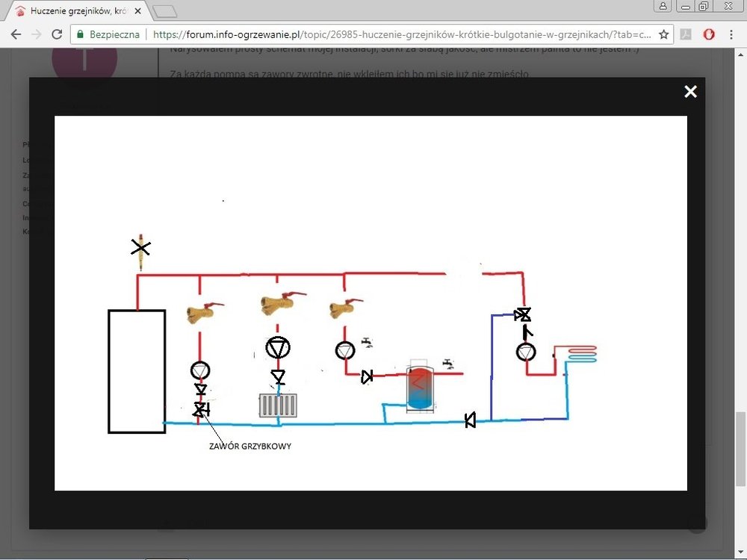The height and width of the screenshot is (560, 747).
Task: Click the boiler rectangle in the schematic
Action: pos(137,371)
